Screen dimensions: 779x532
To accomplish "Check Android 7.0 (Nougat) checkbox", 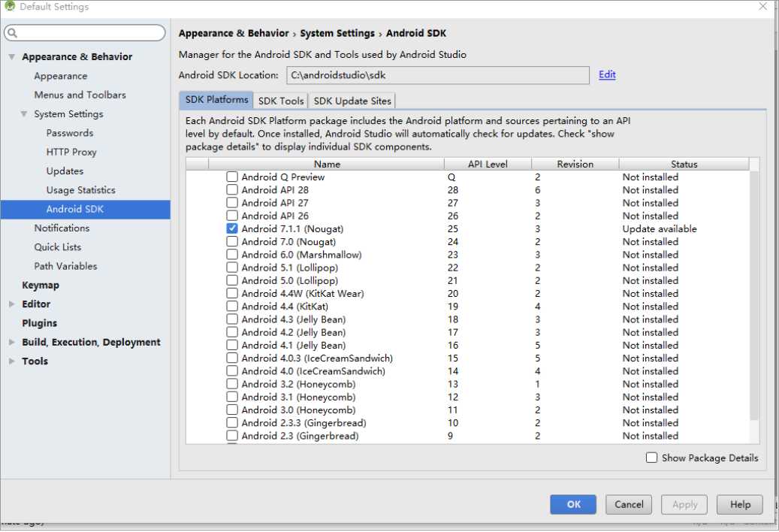I will tap(231, 241).
